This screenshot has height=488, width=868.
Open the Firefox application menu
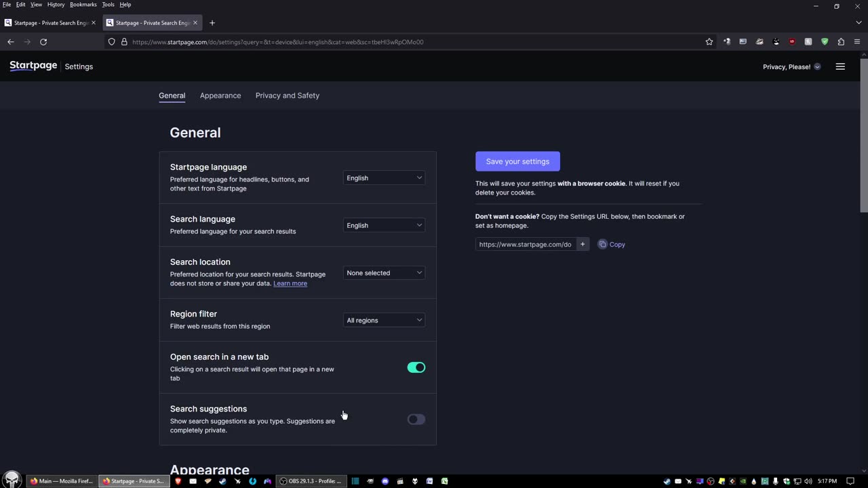click(857, 41)
